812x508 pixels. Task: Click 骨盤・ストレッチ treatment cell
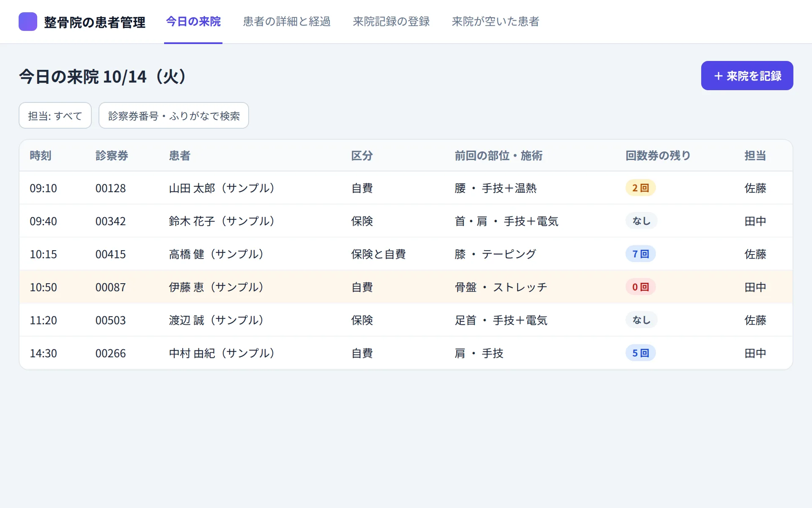pos(501,287)
